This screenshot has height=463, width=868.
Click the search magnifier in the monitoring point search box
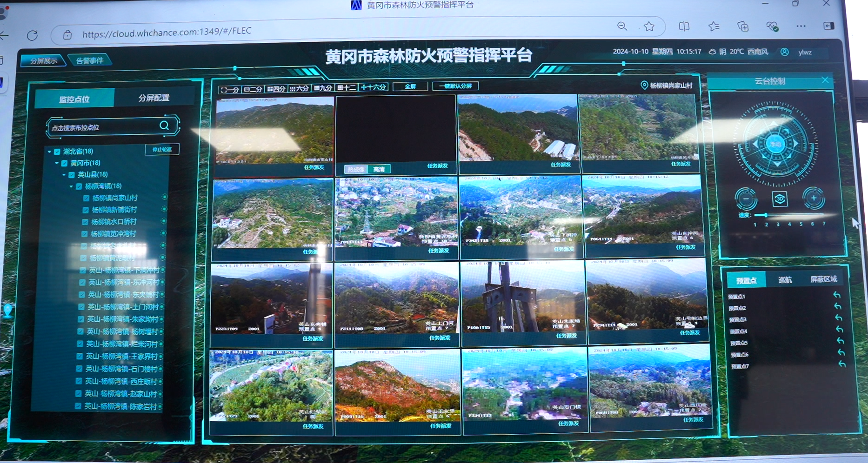pos(164,126)
